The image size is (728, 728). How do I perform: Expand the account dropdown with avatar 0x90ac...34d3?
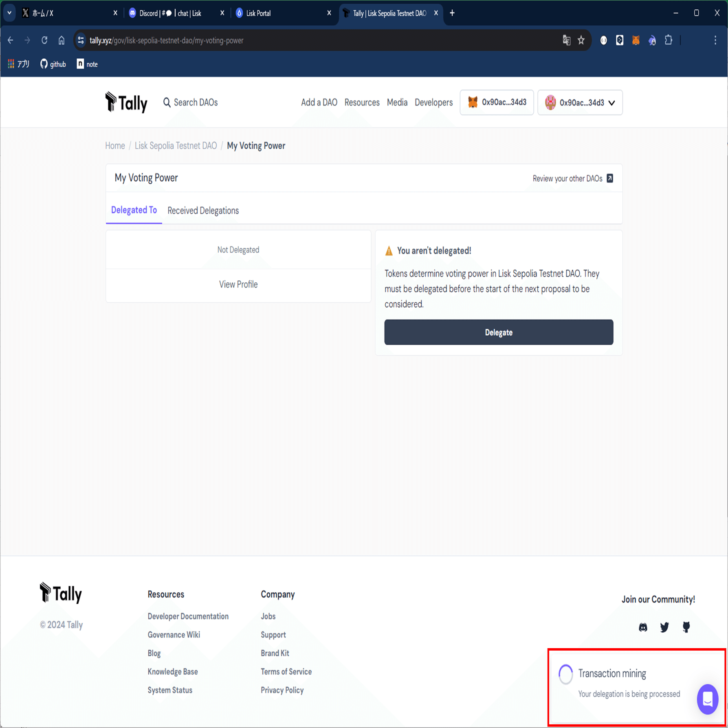tap(580, 102)
